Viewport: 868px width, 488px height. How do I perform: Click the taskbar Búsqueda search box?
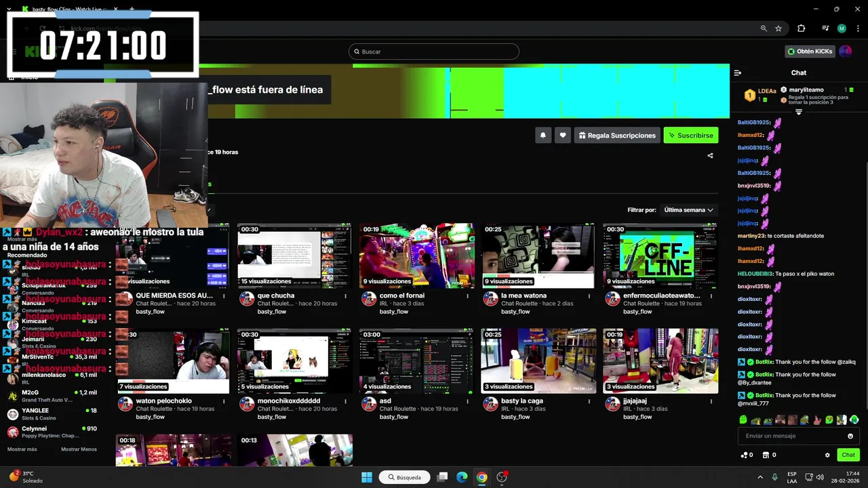(405, 477)
